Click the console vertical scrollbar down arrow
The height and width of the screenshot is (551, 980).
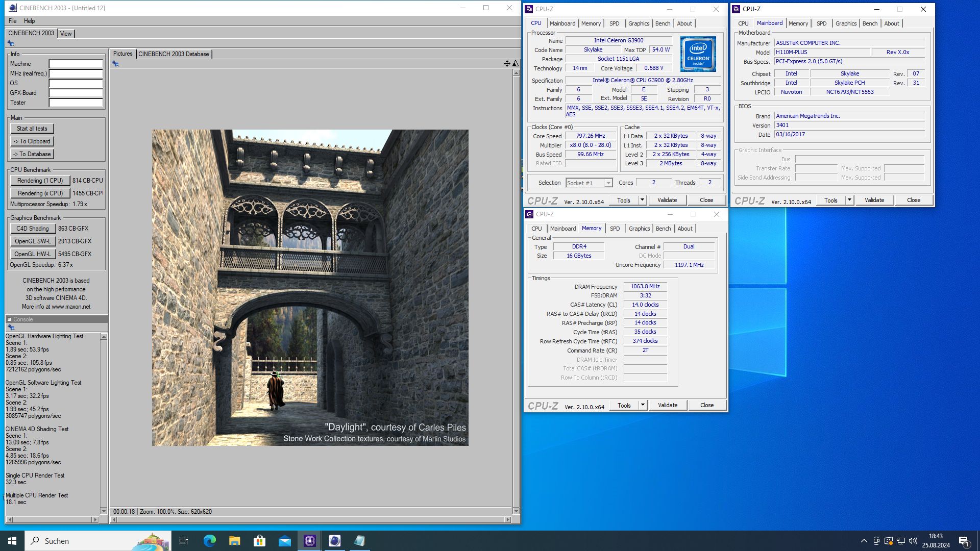pos(104,511)
